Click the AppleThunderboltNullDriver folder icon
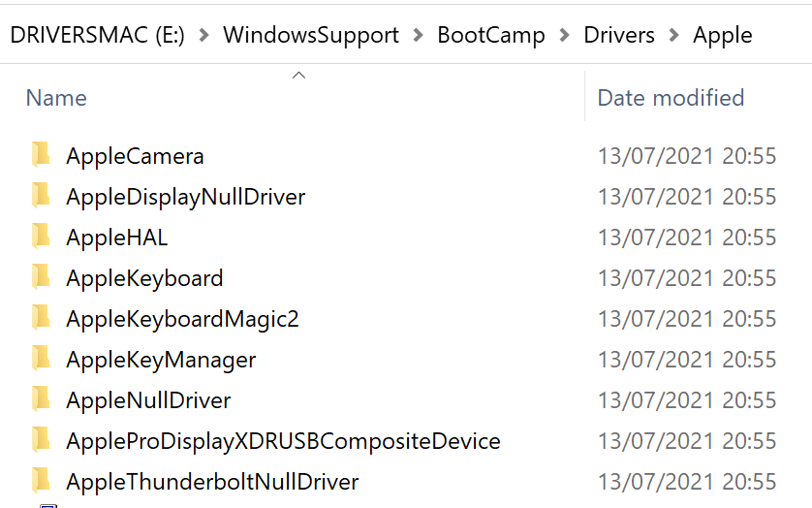This screenshot has width=812, height=508. (41, 481)
